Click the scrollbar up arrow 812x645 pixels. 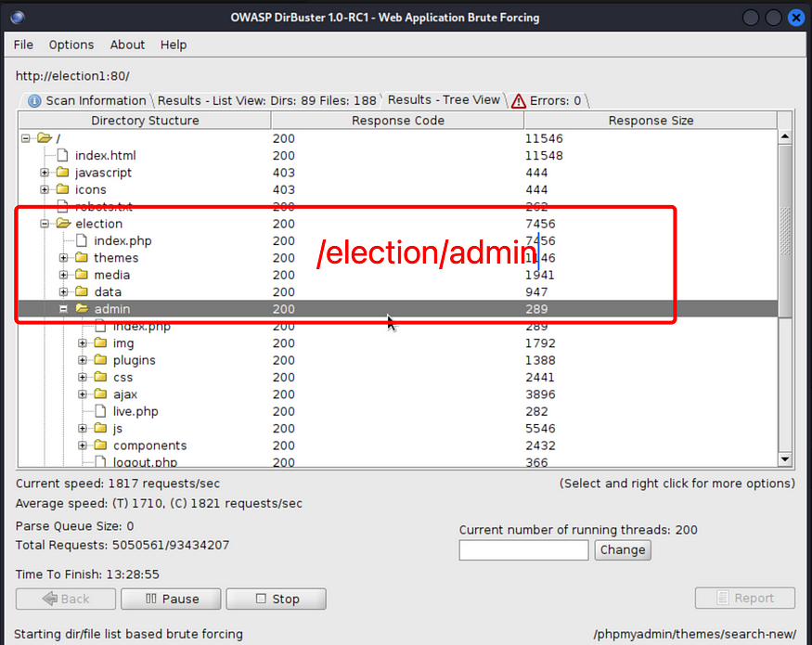coord(784,136)
